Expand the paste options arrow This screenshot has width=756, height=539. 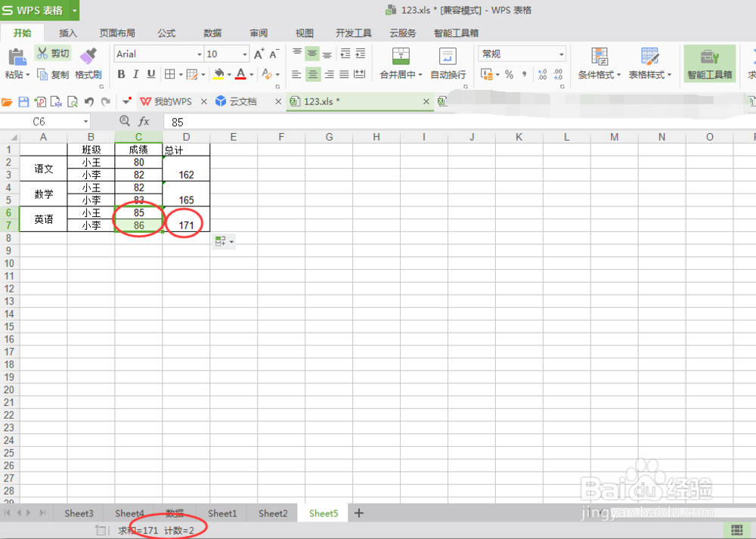28,75
